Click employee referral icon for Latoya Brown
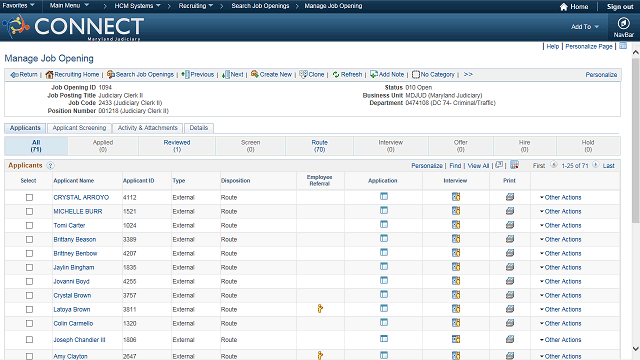This screenshot has height=360, width=640. (320, 309)
